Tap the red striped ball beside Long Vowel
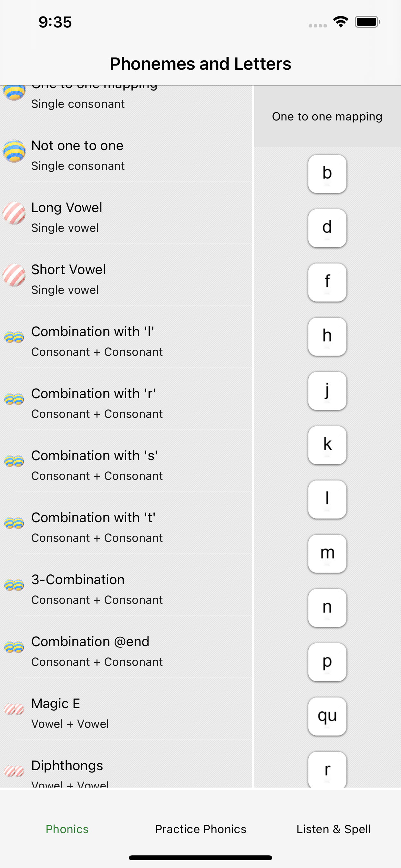The image size is (401, 868). pos(14,213)
